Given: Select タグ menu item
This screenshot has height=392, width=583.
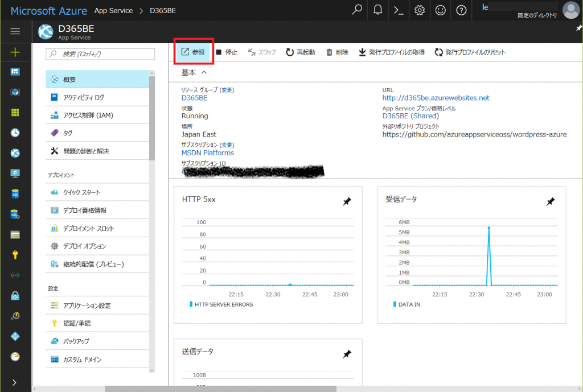Looking at the screenshot, I should pos(97,133).
